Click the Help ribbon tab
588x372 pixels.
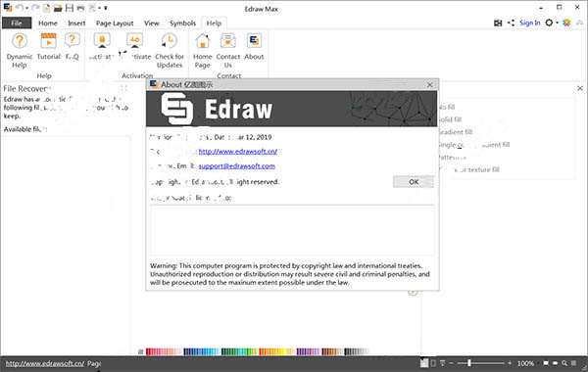click(214, 23)
